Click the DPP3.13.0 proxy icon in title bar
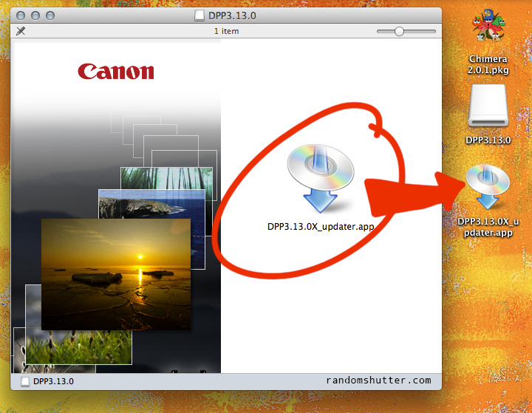The height and width of the screenshot is (413, 532). click(199, 16)
